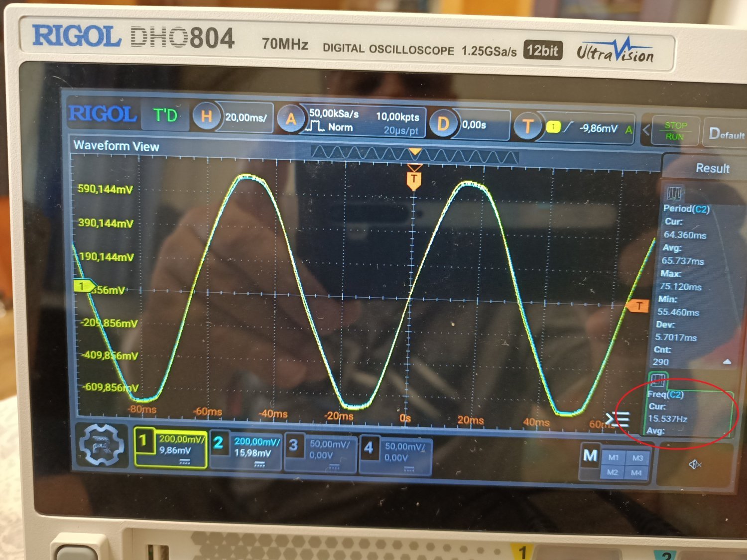Toggle the muted speaker sound icon
This screenshot has width=747, height=560.
695,464
